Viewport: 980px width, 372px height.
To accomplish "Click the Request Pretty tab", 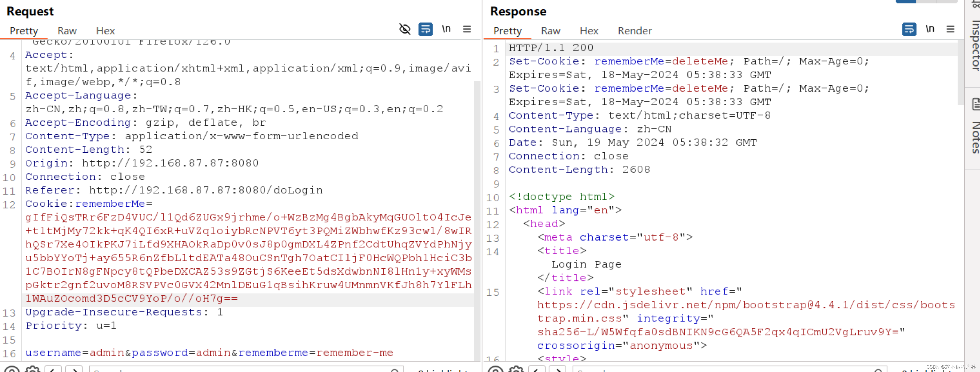I will [23, 31].
